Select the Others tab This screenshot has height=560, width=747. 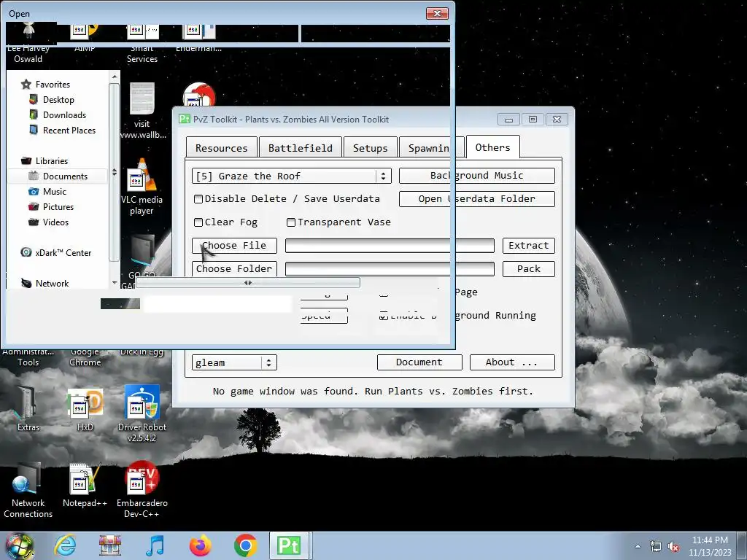tap(492, 147)
